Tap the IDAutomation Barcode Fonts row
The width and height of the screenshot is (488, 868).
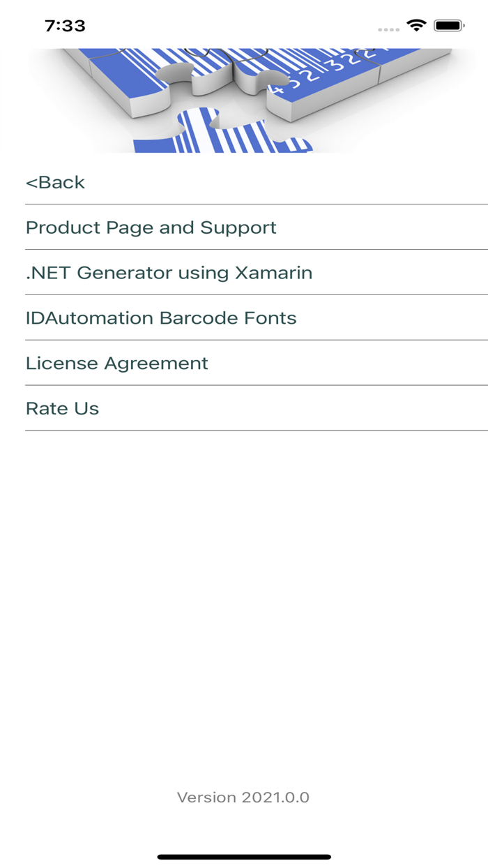pos(244,317)
